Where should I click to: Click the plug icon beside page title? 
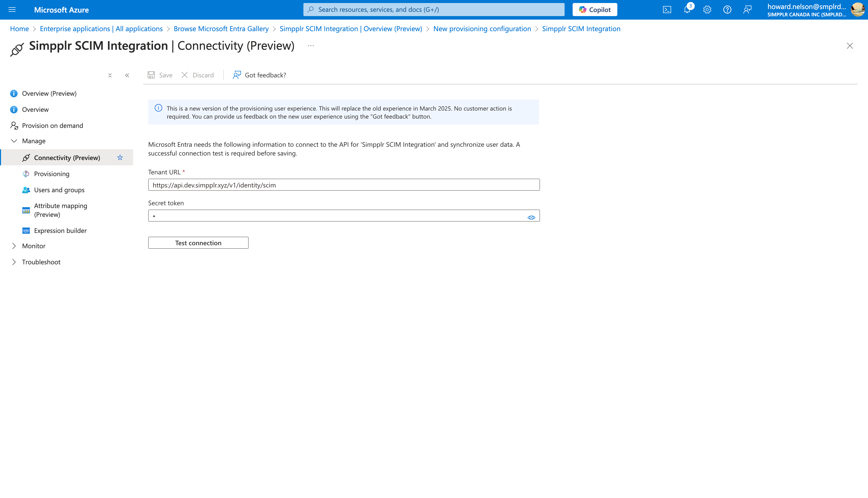tap(17, 49)
